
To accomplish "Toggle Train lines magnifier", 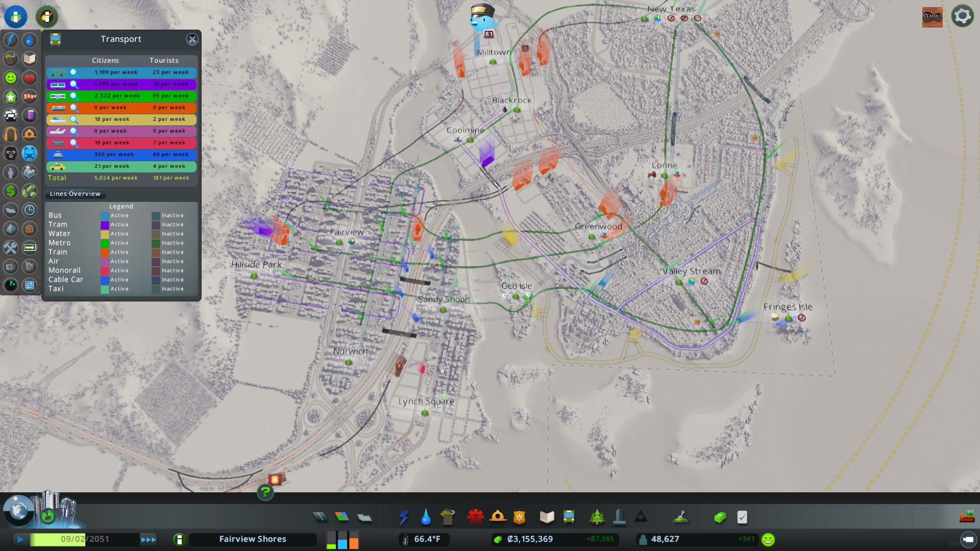I will click(74, 108).
